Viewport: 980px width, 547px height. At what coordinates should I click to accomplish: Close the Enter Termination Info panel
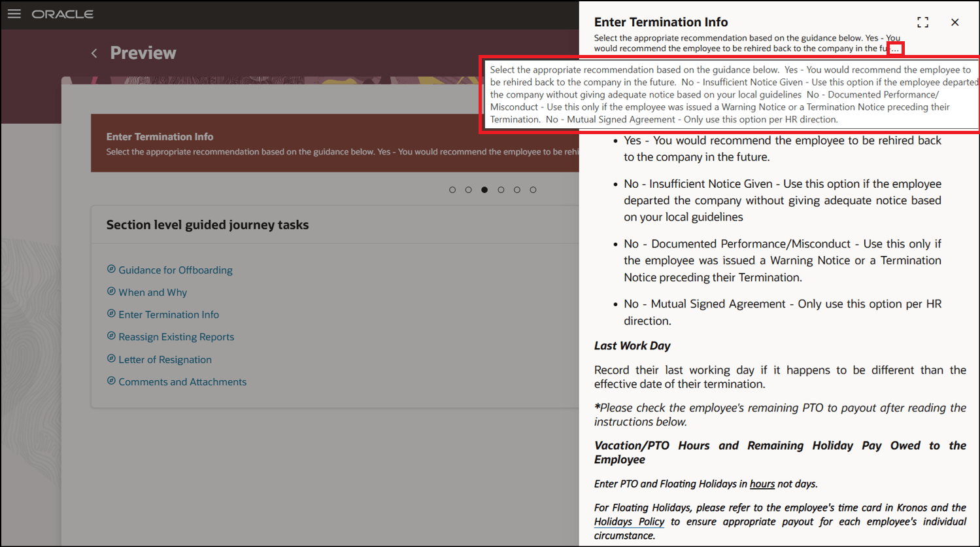pyautogui.click(x=955, y=22)
